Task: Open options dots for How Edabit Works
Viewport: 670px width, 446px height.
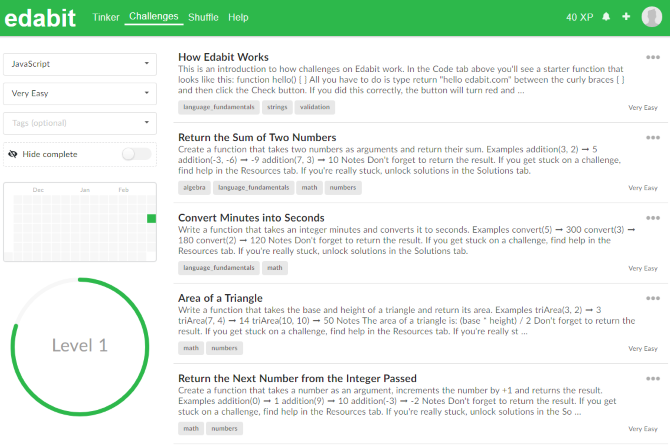Action: [x=653, y=57]
